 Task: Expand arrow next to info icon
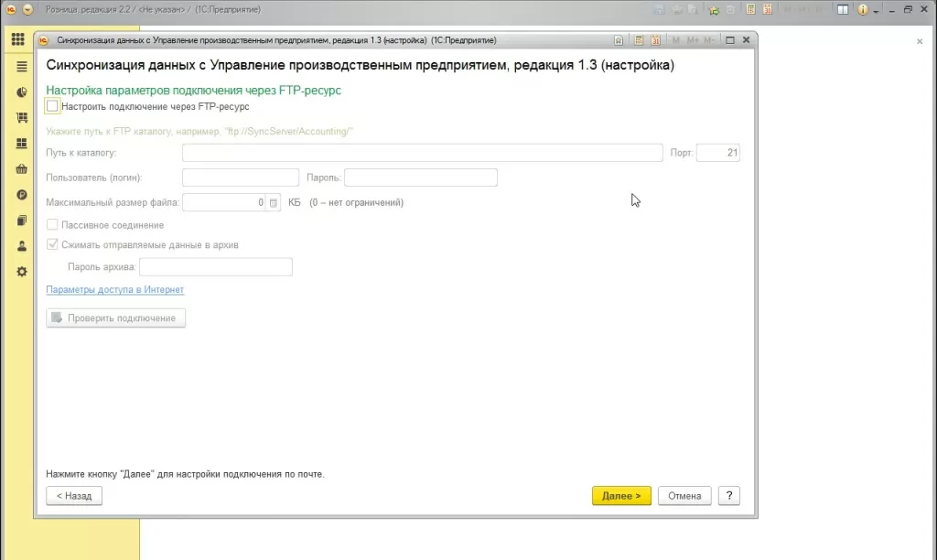(876, 11)
